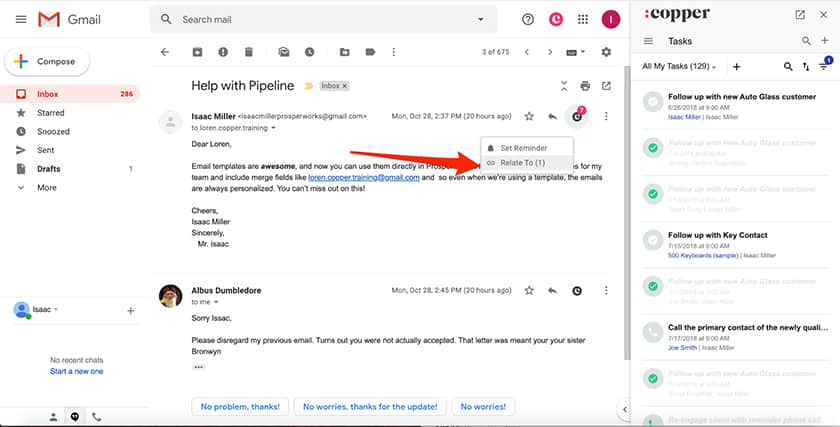The width and height of the screenshot is (840, 427).
Task: Click the Copper extension icon in Gmail header
Action: pos(556,19)
